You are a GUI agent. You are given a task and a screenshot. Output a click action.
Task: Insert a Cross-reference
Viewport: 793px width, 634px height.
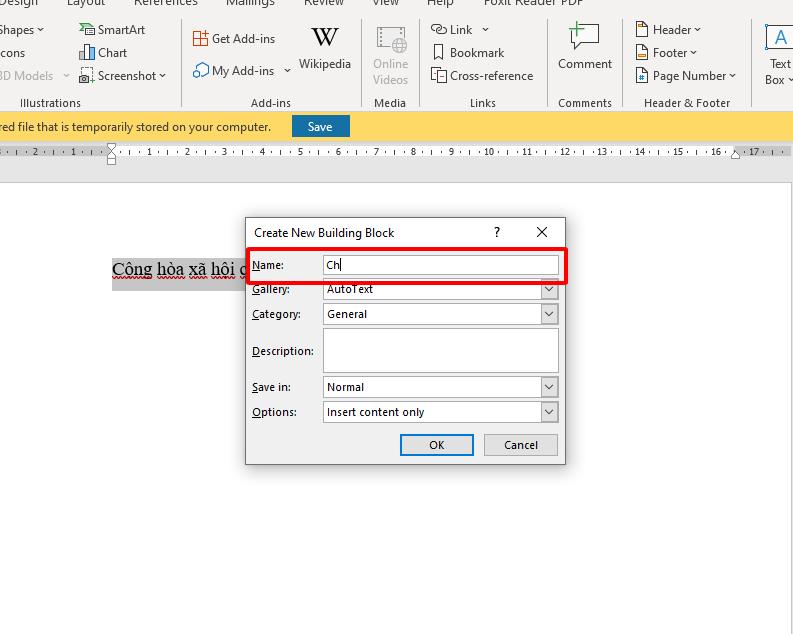pos(482,76)
